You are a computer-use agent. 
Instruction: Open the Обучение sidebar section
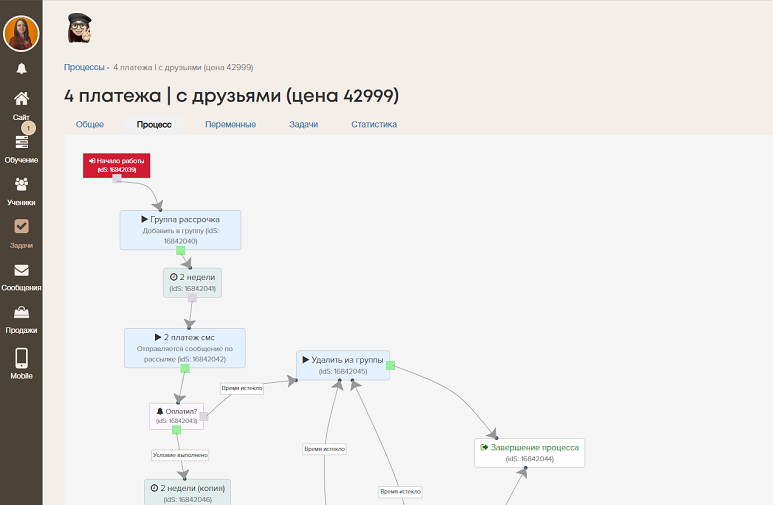[21, 147]
